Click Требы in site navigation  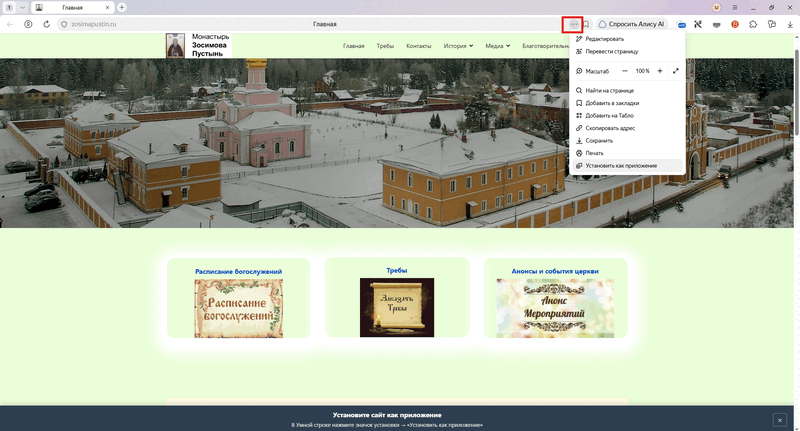point(385,46)
